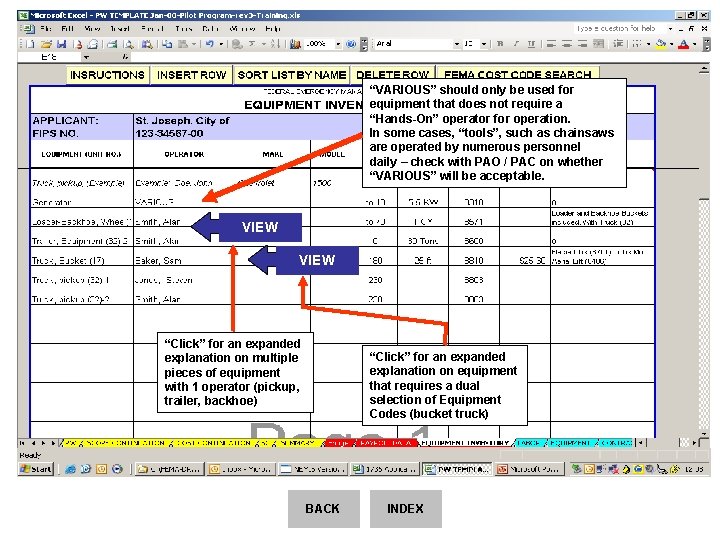
Task: Center cell text with the Center icon
Action: 567,44
